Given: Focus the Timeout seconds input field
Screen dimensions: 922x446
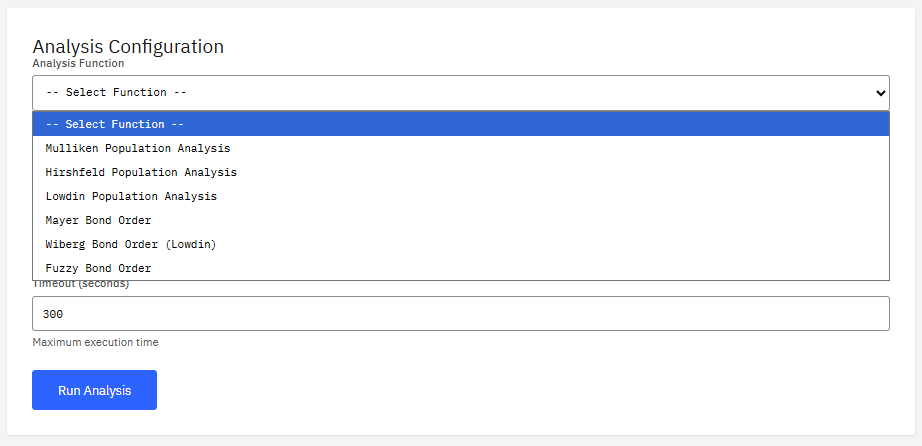Looking at the screenshot, I should pyautogui.click(x=460, y=314).
